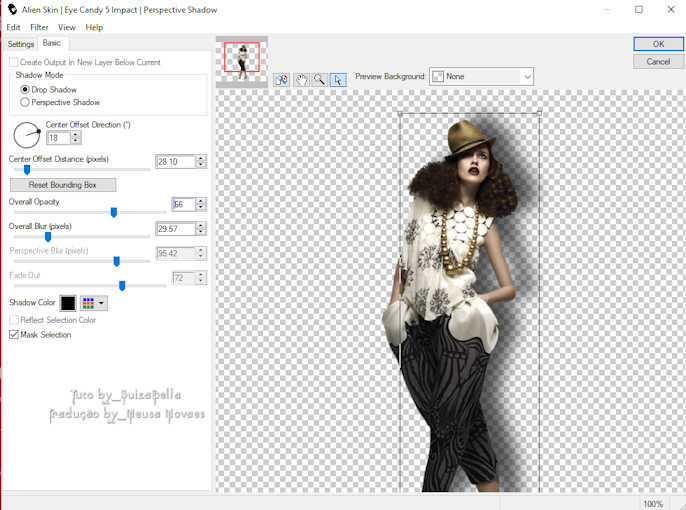
Task: Open the Edit menu
Action: point(13,27)
